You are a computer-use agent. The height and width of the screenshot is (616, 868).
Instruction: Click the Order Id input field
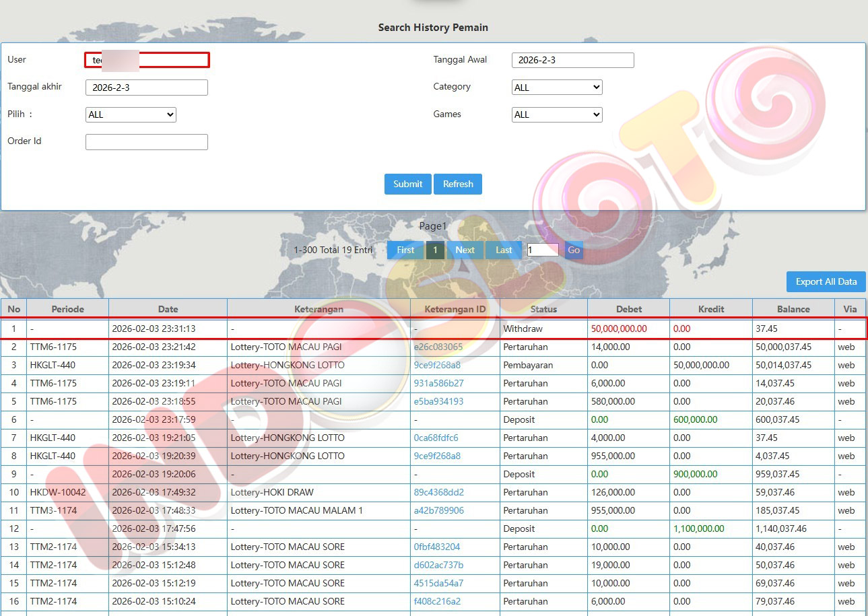pos(146,142)
